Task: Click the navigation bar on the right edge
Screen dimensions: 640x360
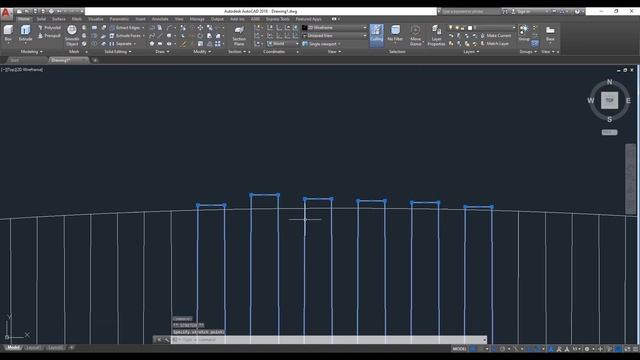Action: pyautogui.click(x=631, y=179)
